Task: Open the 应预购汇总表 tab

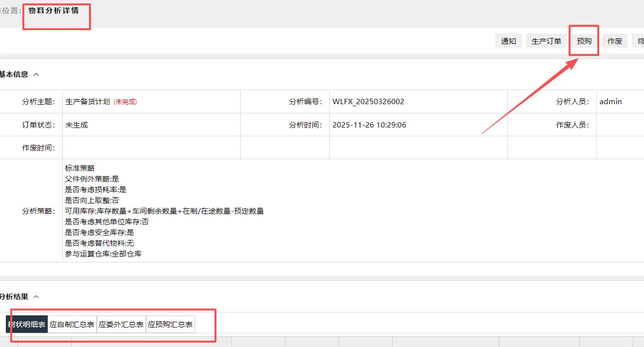Action: (x=170, y=324)
